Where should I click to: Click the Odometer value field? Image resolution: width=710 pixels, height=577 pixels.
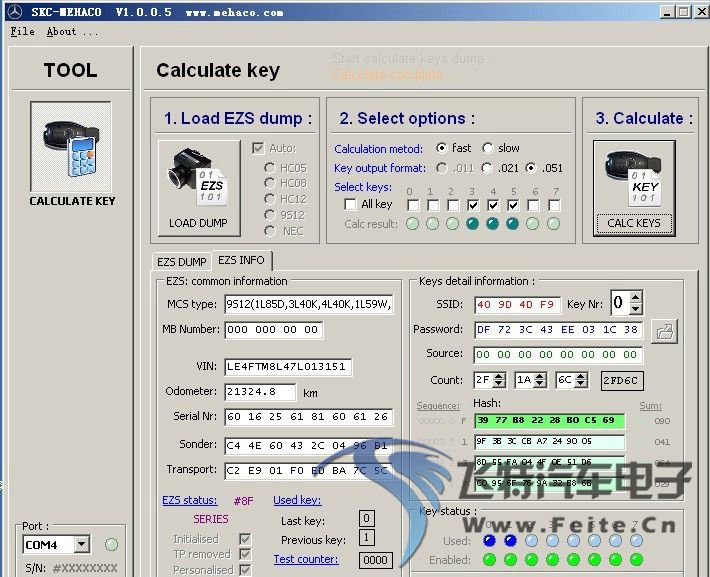(x=260, y=392)
